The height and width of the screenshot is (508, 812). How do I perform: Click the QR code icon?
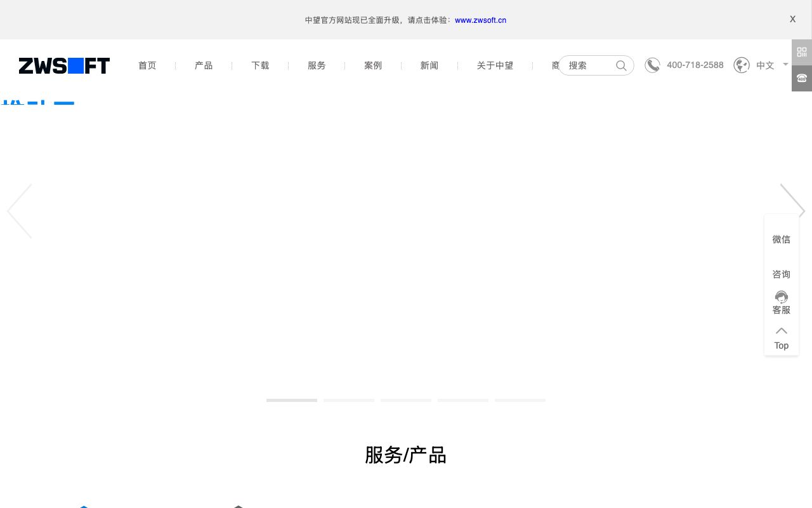click(802, 52)
